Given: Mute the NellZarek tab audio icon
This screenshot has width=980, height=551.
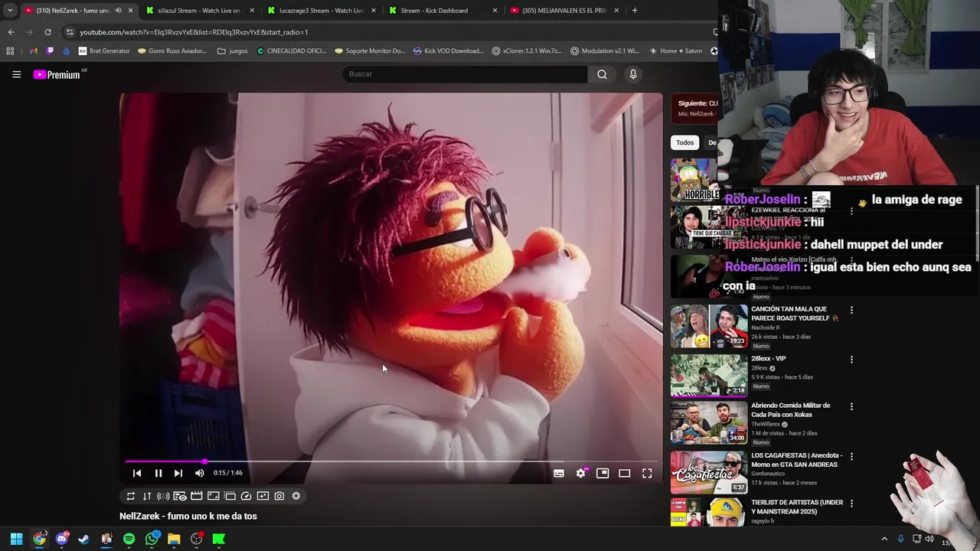Looking at the screenshot, I should click(x=118, y=11).
